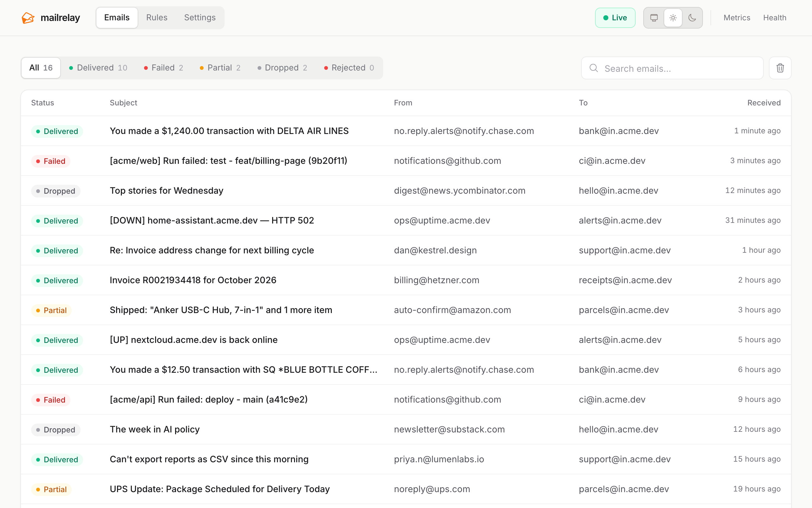Click Partial badge on Anker row

pyautogui.click(x=51, y=311)
